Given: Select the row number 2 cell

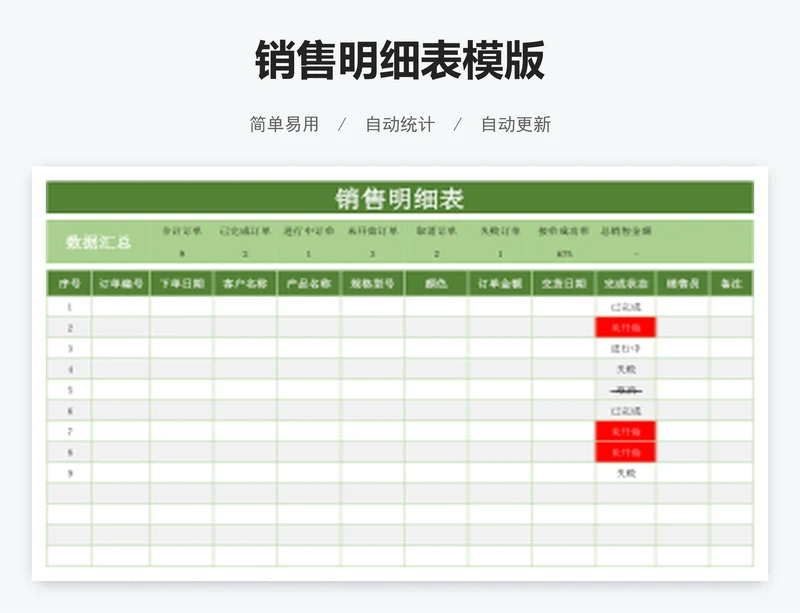Looking at the screenshot, I should pyautogui.click(x=69, y=328).
